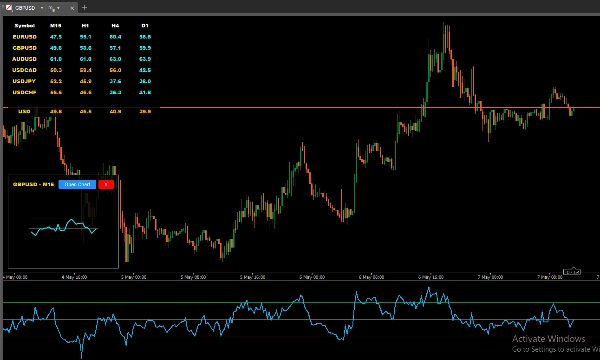Image resolution: width=600 pixels, height=360 pixels.
Task: Click the USD row M15 value
Action: point(56,111)
